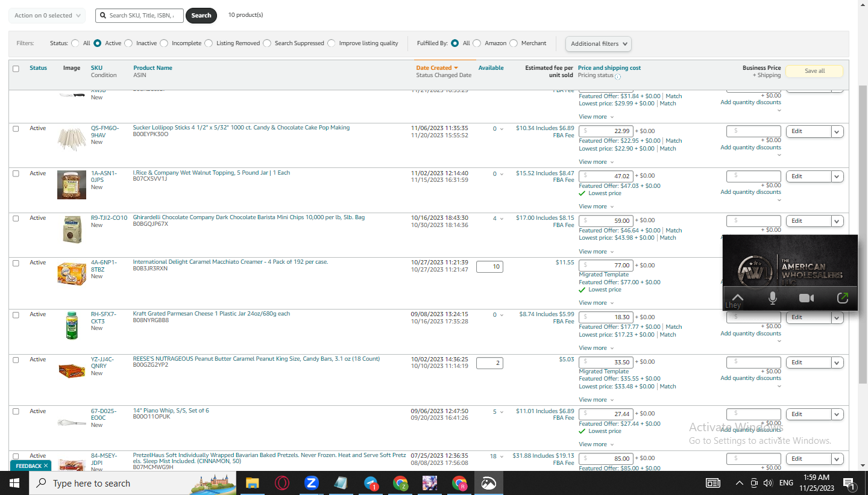Tick the select-all checkbox in table header

pyautogui.click(x=16, y=69)
